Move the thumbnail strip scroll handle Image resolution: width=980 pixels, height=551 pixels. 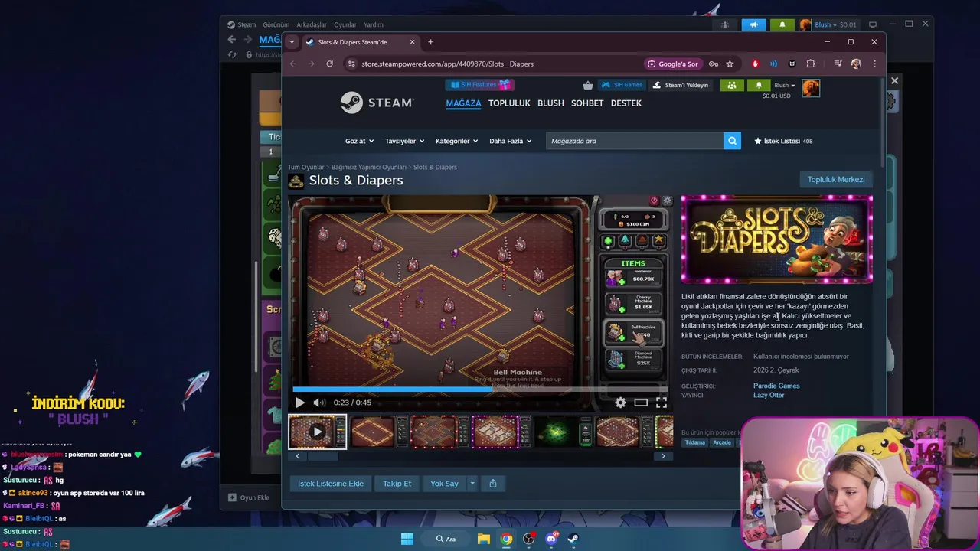322,456
